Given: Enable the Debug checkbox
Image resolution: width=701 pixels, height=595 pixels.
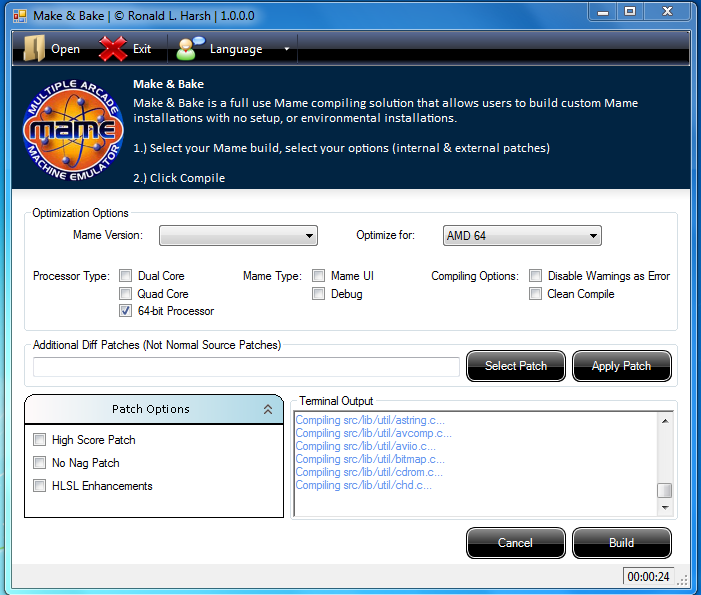Looking at the screenshot, I should 318,294.
